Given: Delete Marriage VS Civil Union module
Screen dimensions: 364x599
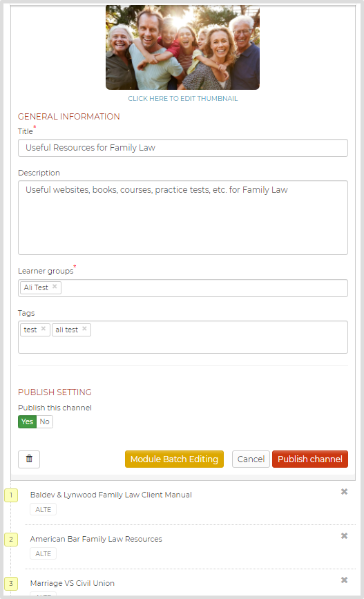Looking at the screenshot, I should (x=344, y=580).
